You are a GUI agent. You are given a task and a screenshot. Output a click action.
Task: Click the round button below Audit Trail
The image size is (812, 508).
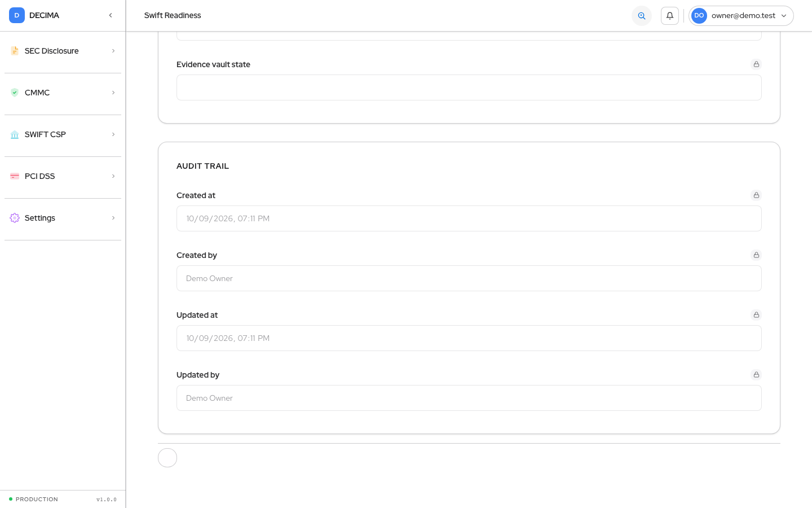click(x=167, y=458)
